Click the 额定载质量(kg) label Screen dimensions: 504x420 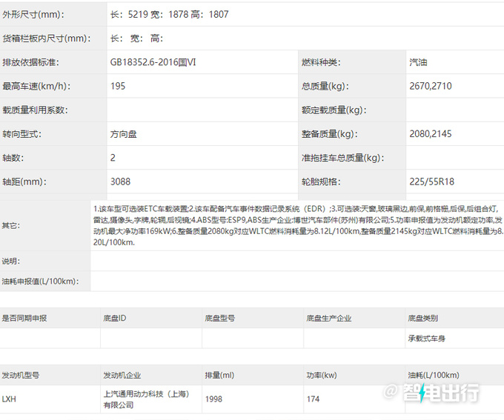coord(334,110)
